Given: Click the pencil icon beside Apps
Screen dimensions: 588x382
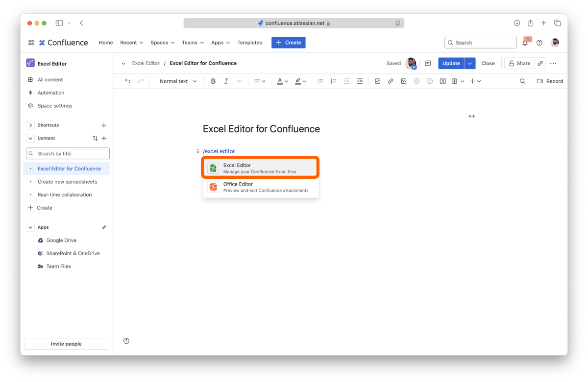Looking at the screenshot, I should (x=104, y=227).
